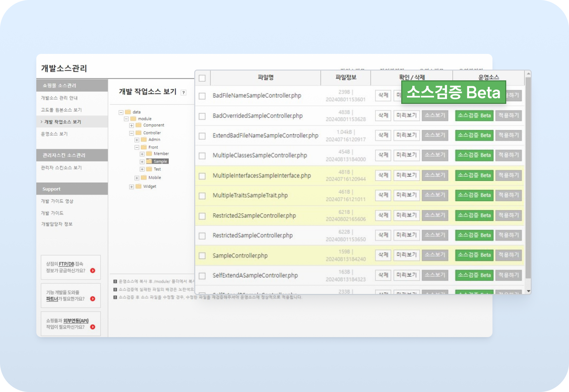The width and height of the screenshot is (569, 392).
Task: Click the scroll down arrow of file list
Action: coord(528,291)
